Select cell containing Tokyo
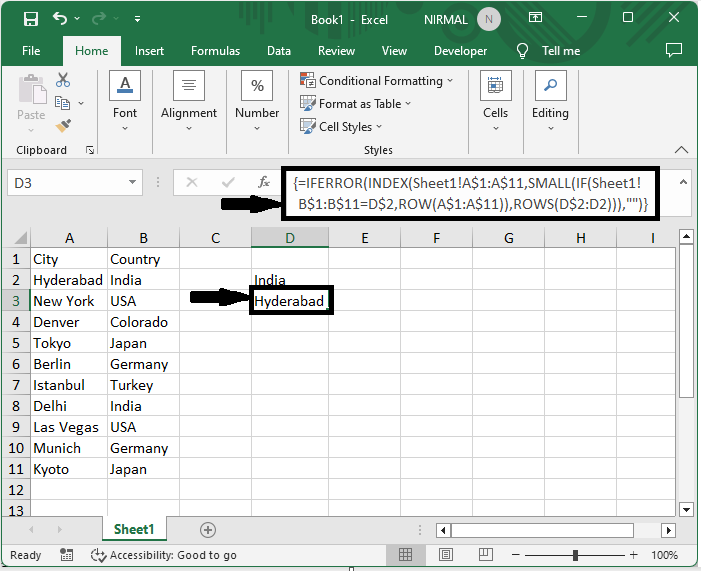Screen dimensions: 701x571 point(69,343)
